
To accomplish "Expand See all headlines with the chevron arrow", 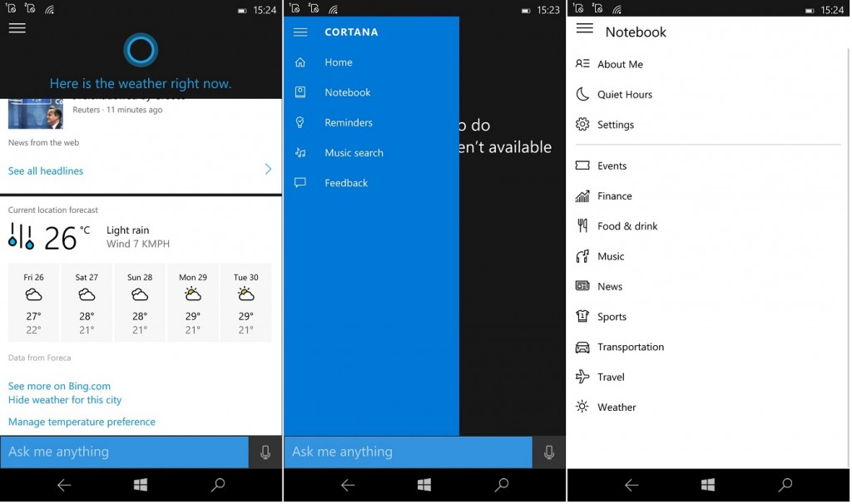I will (268, 169).
